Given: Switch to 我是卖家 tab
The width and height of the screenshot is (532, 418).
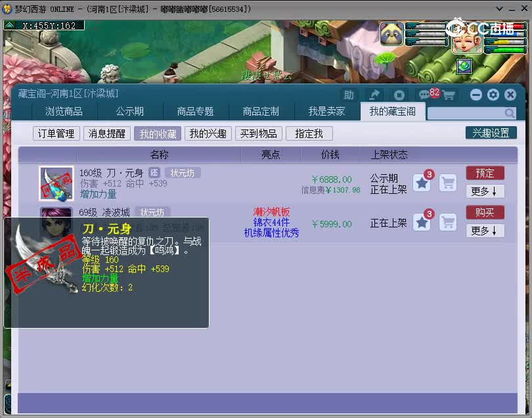Looking at the screenshot, I should (x=326, y=111).
